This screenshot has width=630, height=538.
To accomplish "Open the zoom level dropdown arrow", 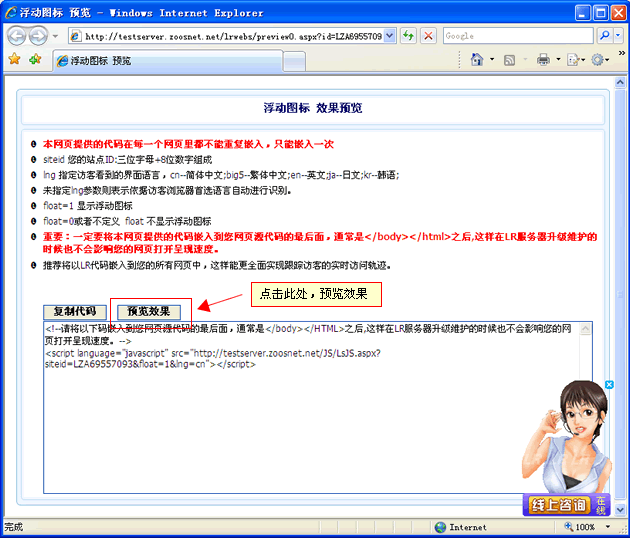I will point(608,527).
